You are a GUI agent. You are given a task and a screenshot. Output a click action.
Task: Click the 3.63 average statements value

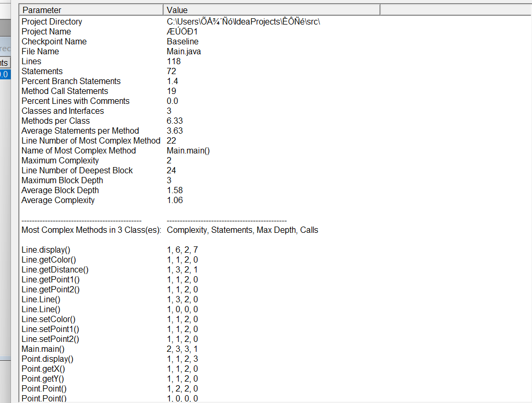point(175,131)
